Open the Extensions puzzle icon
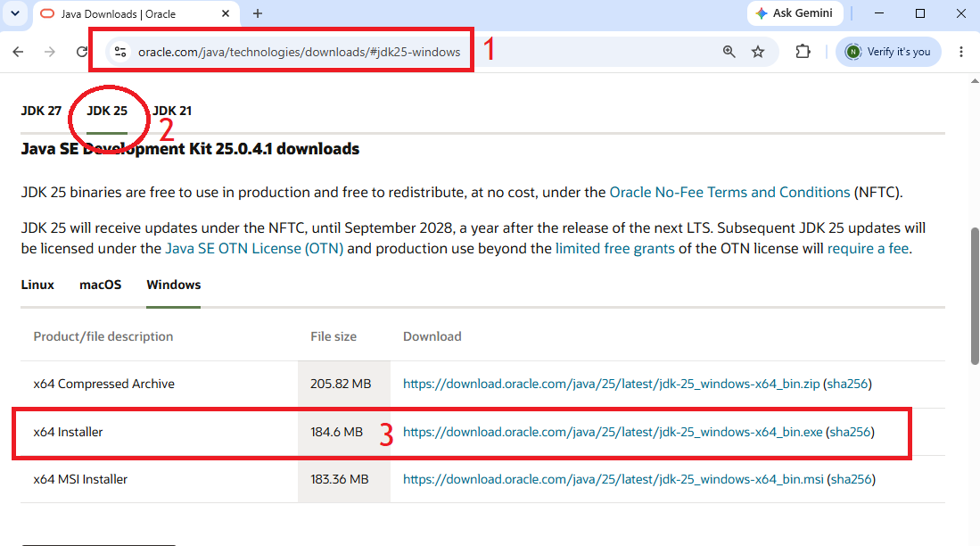The width and height of the screenshot is (980, 546). (x=803, y=52)
